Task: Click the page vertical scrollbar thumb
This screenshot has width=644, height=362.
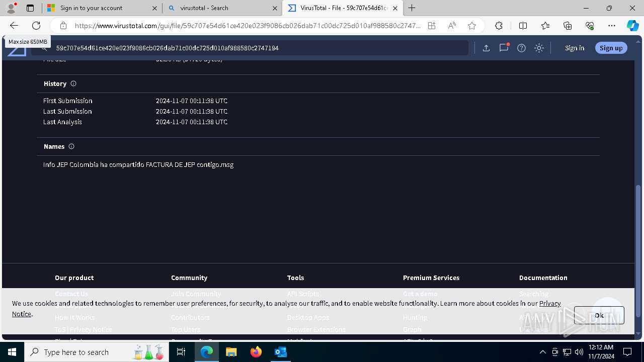Action: point(638,251)
